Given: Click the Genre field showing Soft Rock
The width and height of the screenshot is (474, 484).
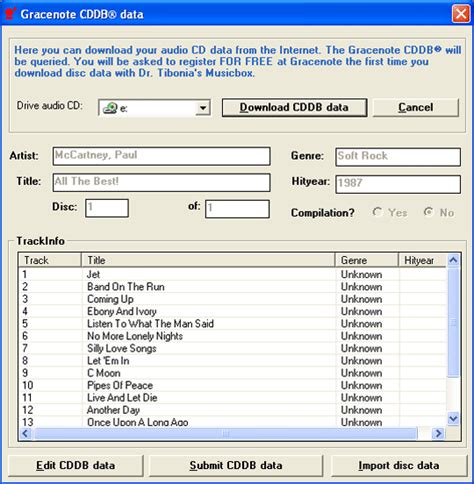Looking at the screenshot, I should [x=398, y=157].
